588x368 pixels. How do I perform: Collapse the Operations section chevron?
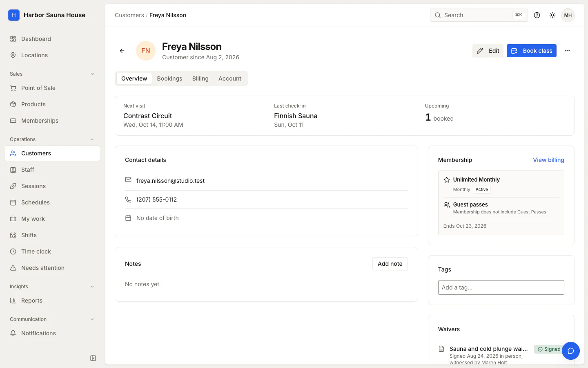pos(92,139)
